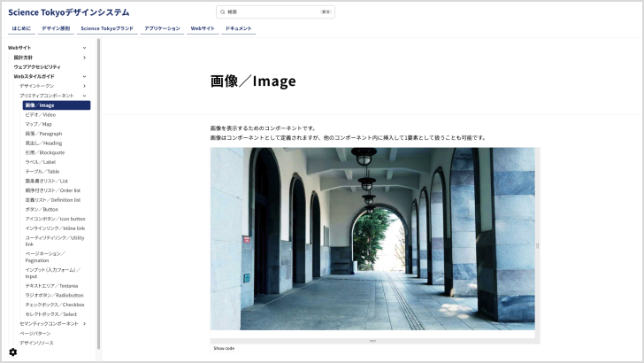Image resolution: width=644 pixels, height=363 pixels.
Task: Open the デザイン原則 tab
Action: [56, 28]
